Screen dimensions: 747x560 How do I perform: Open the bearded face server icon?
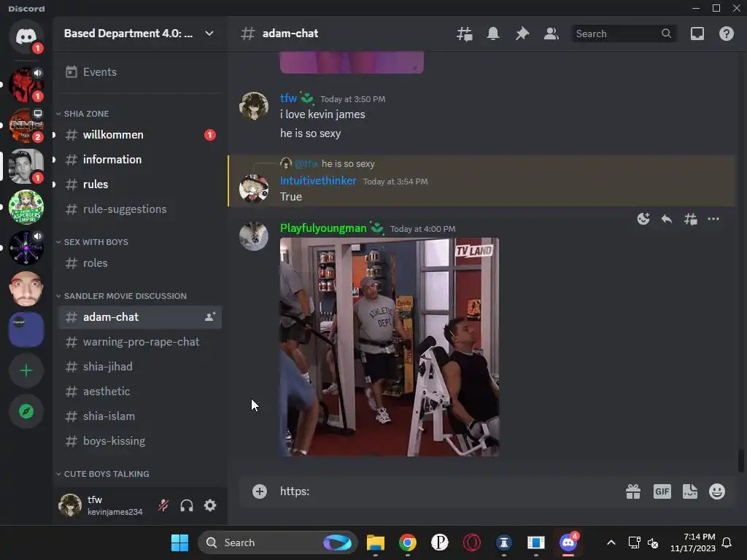[26, 289]
